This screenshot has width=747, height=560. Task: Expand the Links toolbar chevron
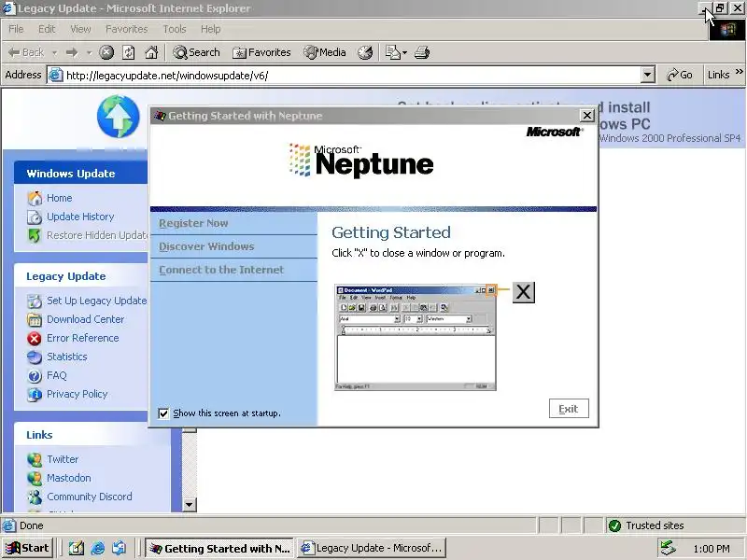(x=739, y=72)
